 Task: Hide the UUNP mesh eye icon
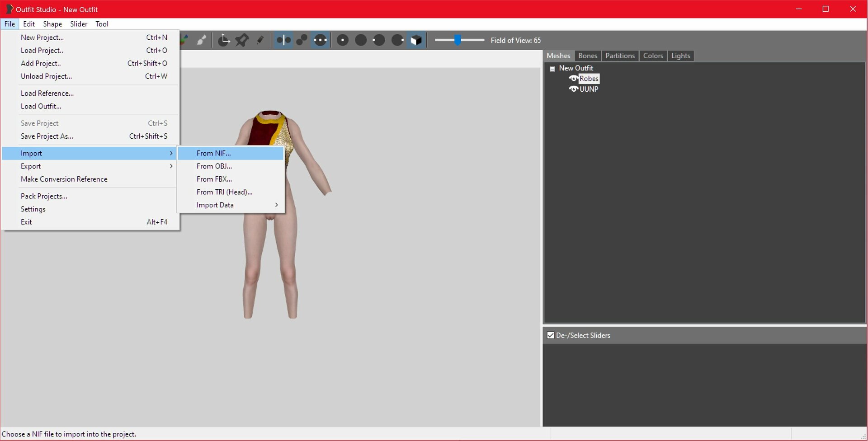573,89
